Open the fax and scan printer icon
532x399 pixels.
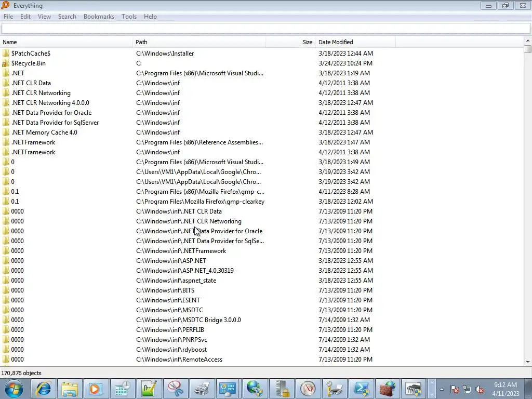coord(202,389)
